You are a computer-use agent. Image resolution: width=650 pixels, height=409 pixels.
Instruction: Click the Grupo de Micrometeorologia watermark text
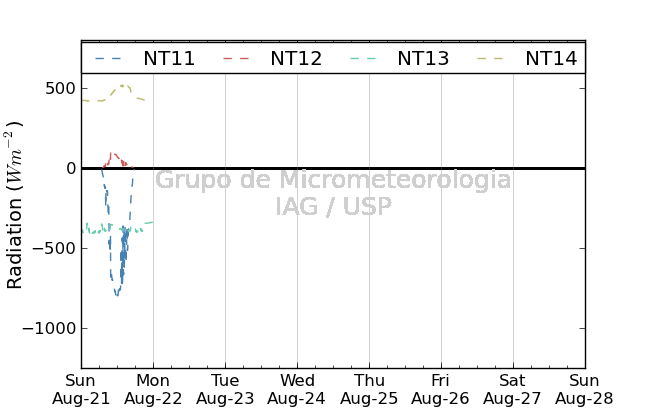pyautogui.click(x=333, y=180)
